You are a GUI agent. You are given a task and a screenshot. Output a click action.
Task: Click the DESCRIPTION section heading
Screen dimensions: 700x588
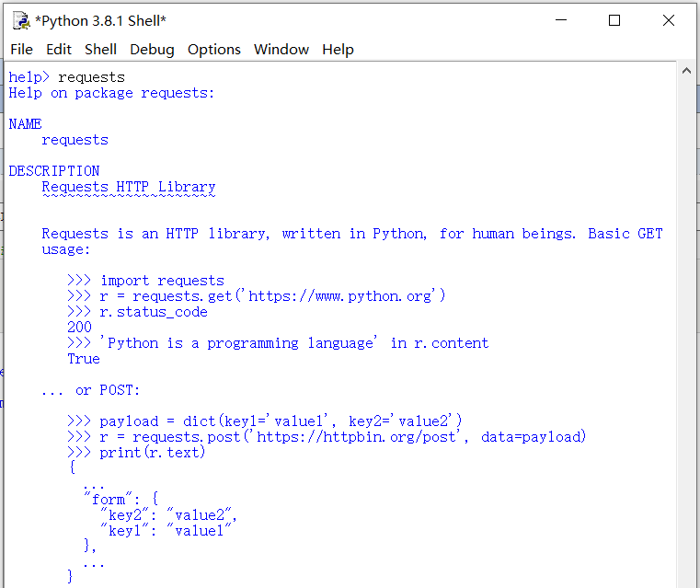54,171
